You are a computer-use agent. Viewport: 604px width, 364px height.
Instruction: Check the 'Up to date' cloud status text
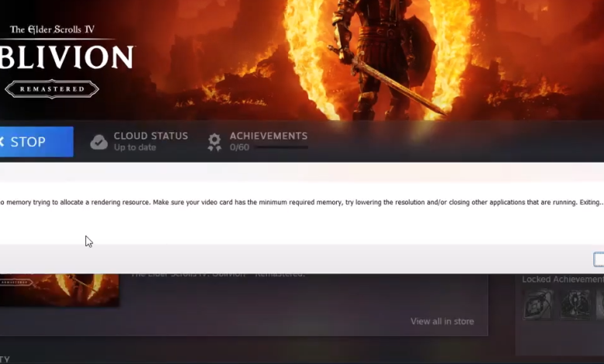(x=135, y=147)
